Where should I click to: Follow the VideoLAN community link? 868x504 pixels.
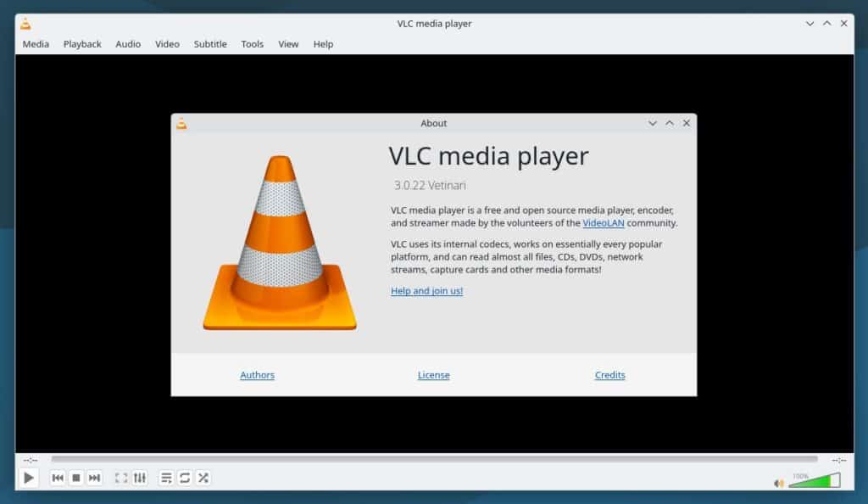click(602, 223)
